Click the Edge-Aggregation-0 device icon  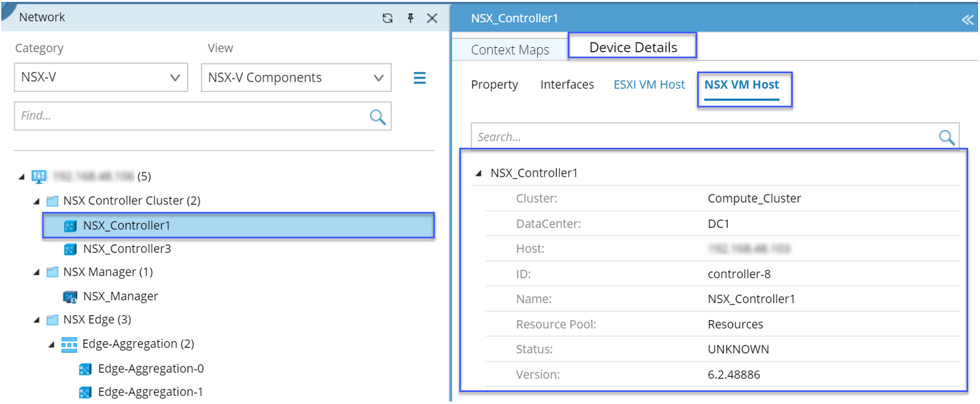(x=86, y=369)
